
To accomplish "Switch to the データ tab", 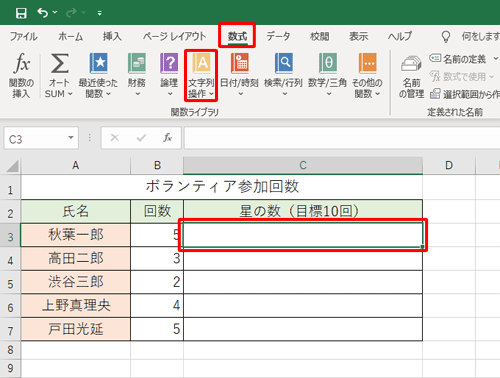I will point(278,36).
